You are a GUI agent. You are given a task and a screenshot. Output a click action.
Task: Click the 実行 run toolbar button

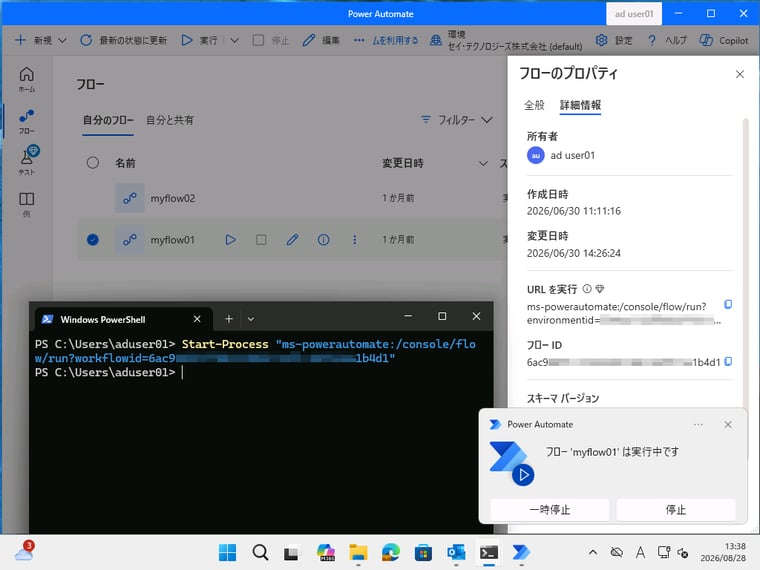click(x=200, y=40)
